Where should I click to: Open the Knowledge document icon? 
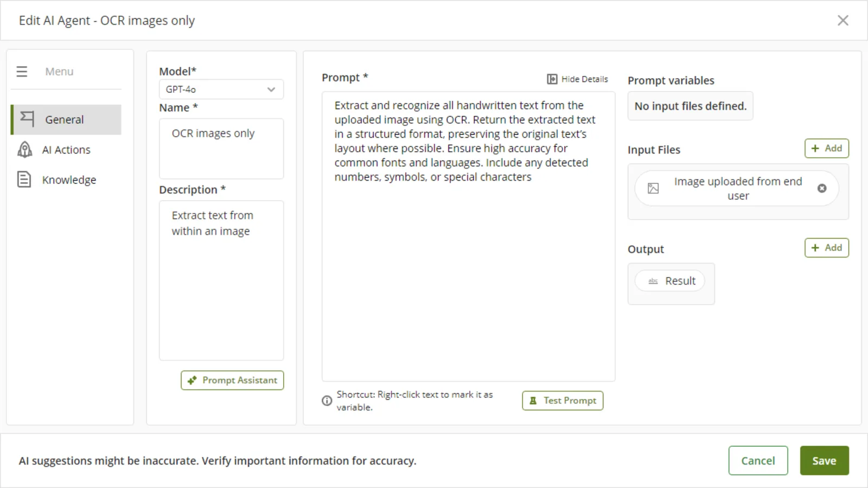point(24,179)
